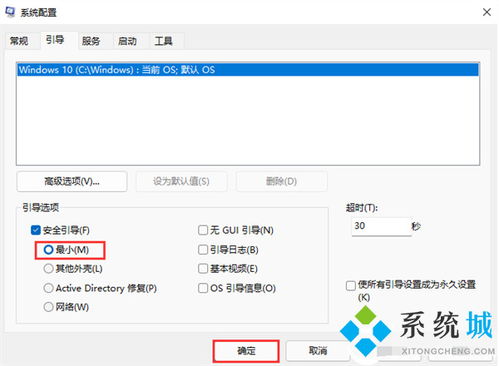This screenshot has height=366, width=499.
Task: Select the 引导 tab
Action: 55,40
